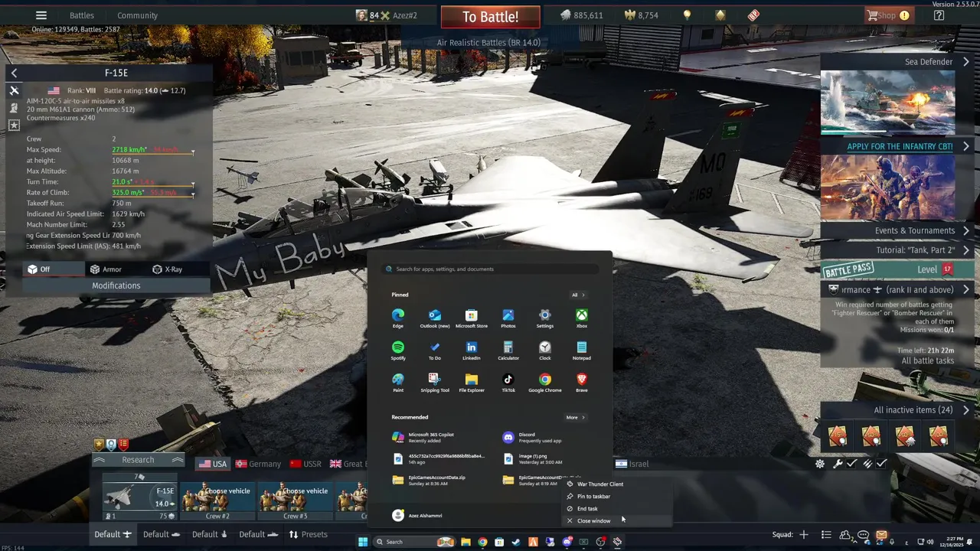Open the contacts friends icon
The height and width of the screenshot is (551, 980).
pyautogui.click(x=845, y=534)
